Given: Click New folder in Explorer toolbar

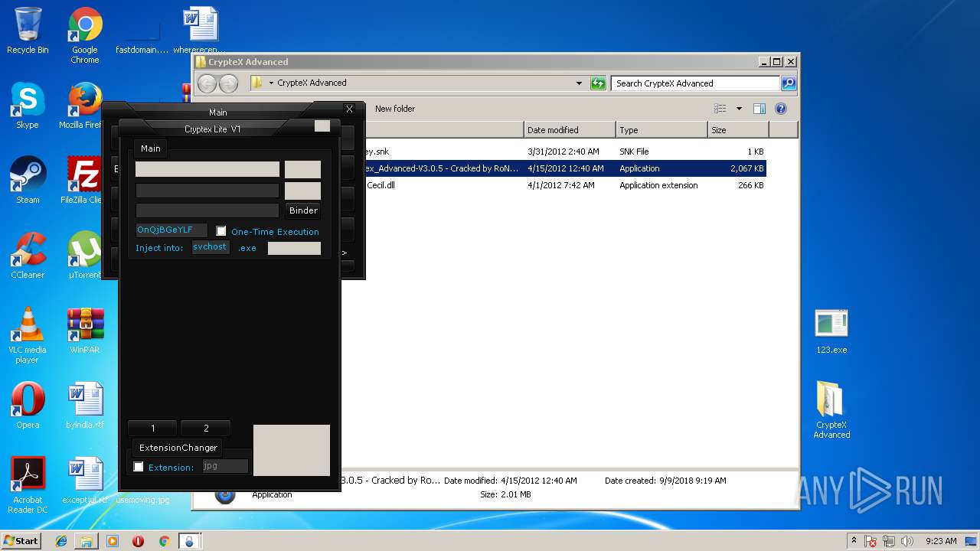Looking at the screenshot, I should (x=395, y=109).
